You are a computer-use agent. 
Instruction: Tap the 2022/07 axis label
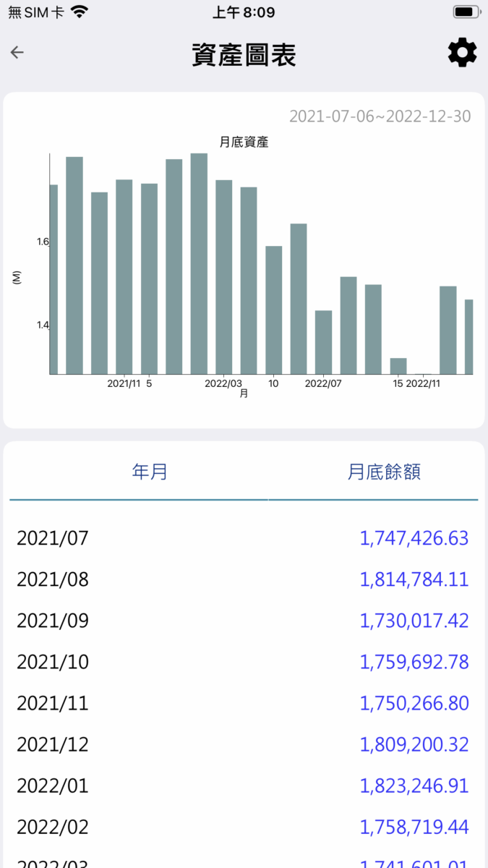coord(323,383)
